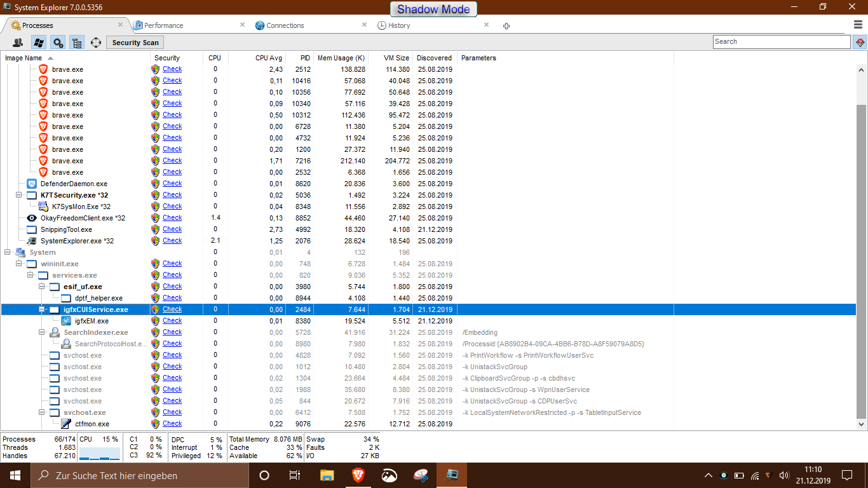Collapse the svchost.exe node with PID 6412

pyautogui.click(x=42, y=412)
